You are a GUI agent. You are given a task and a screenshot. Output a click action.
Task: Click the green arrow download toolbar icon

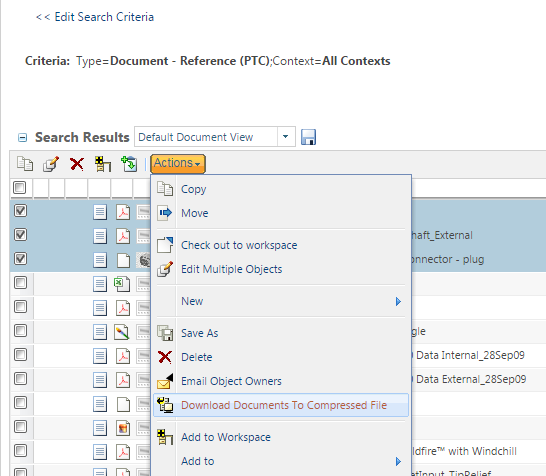click(x=129, y=164)
